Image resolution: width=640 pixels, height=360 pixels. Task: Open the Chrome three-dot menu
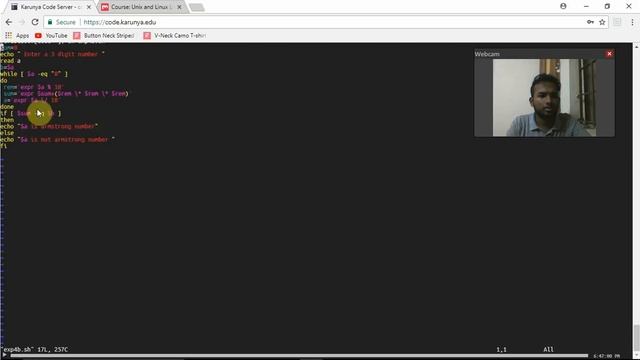(x=633, y=22)
